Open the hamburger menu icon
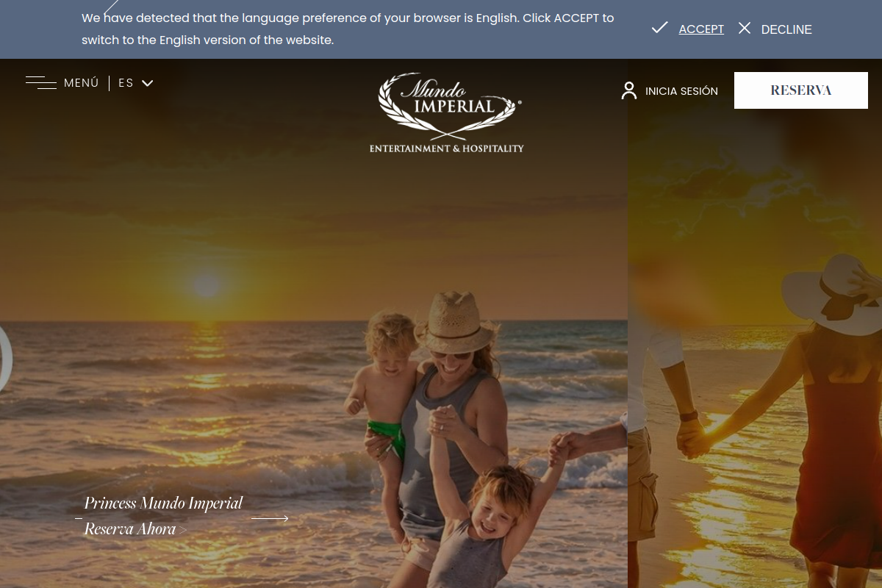Screen dimensions: 882x588 41,83
